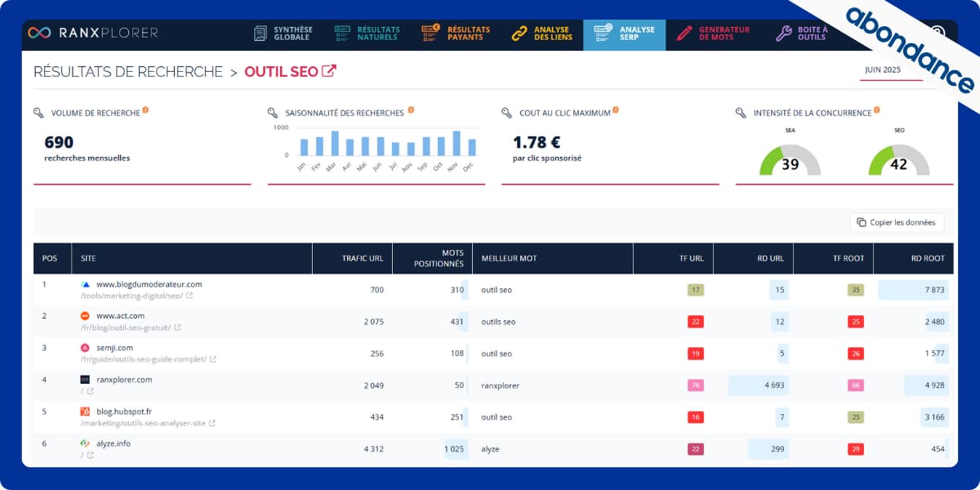The width and height of the screenshot is (980, 490).
Task: Click info icon next to Intensité de la concurrence
Action: [876, 109]
